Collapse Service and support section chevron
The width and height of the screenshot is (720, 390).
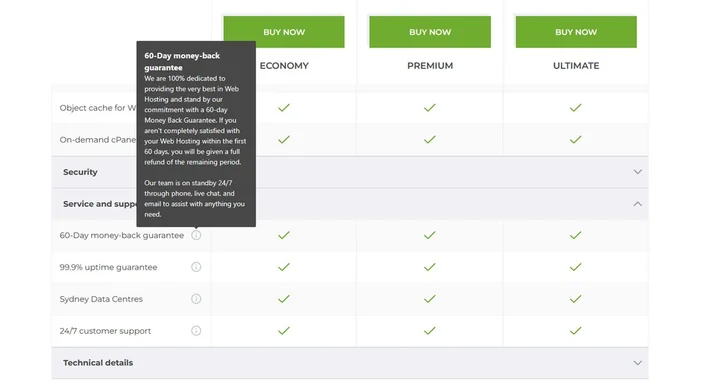637,203
